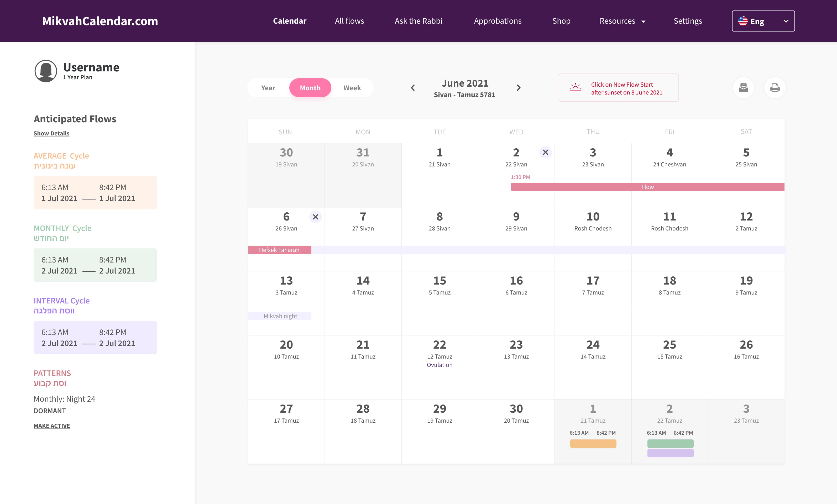Click the print calendar icon
This screenshot has height=504, width=837.
[x=775, y=88]
